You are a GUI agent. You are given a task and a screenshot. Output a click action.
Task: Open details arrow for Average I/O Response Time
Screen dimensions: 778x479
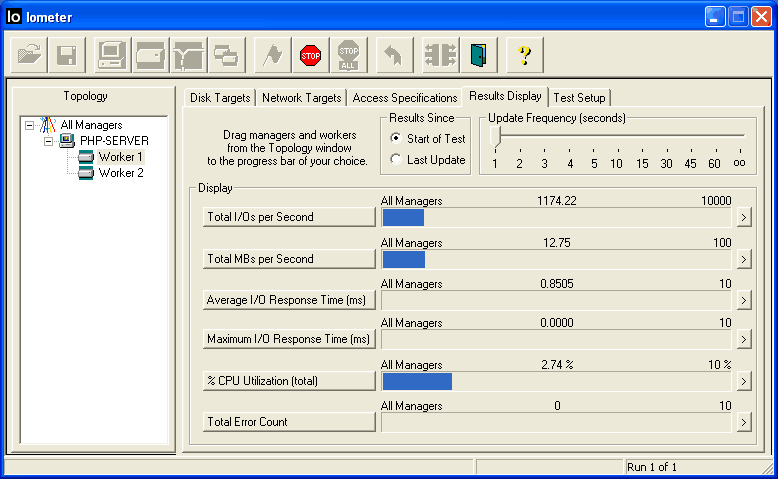coord(743,300)
